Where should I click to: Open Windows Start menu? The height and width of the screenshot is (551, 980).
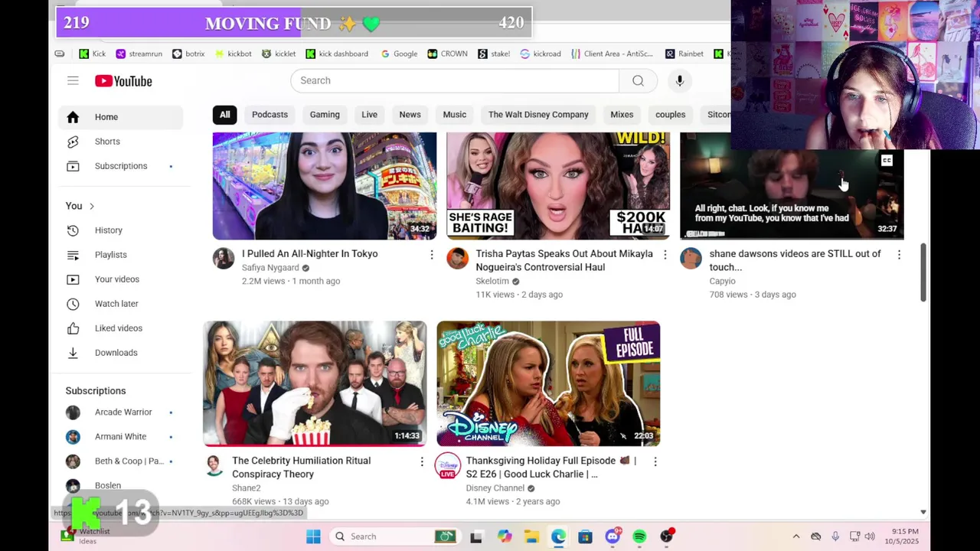(313, 536)
